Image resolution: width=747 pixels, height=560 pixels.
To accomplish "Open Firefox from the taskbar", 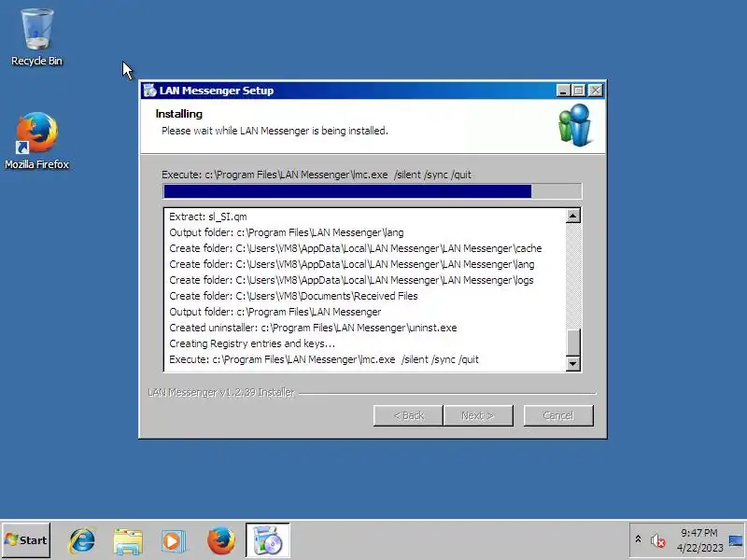I will tap(221, 540).
